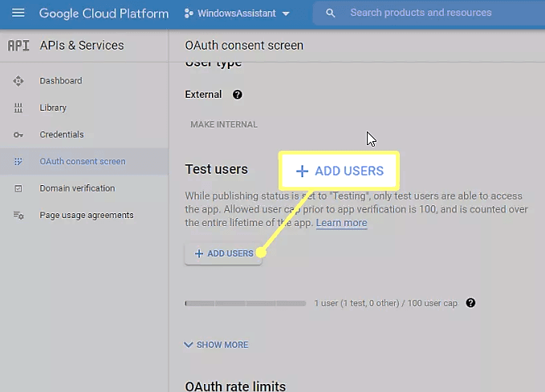This screenshot has width=545, height=392.
Task: Expand the SHOW MORE section
Action: (x=216, y=345)
